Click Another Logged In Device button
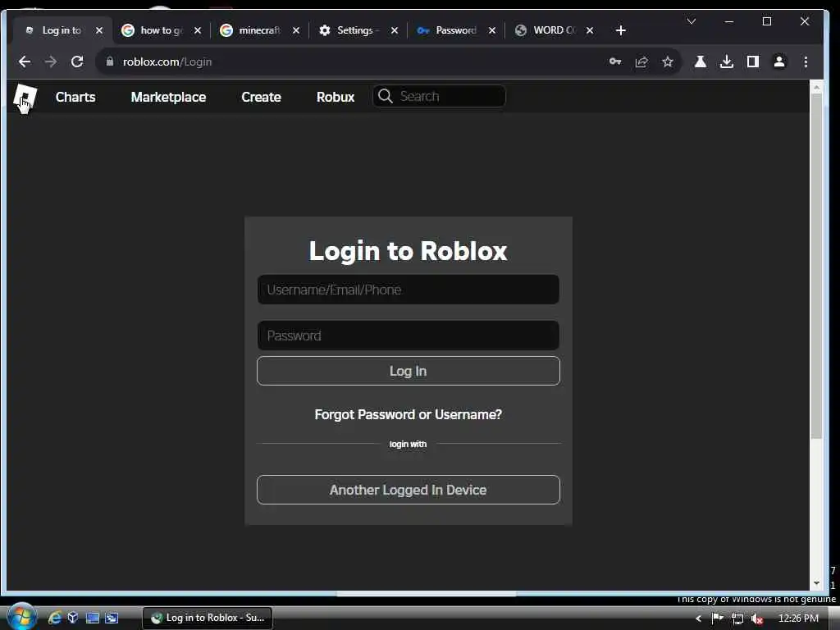Screen dimensions: 840x630 [x=409, y=490]
